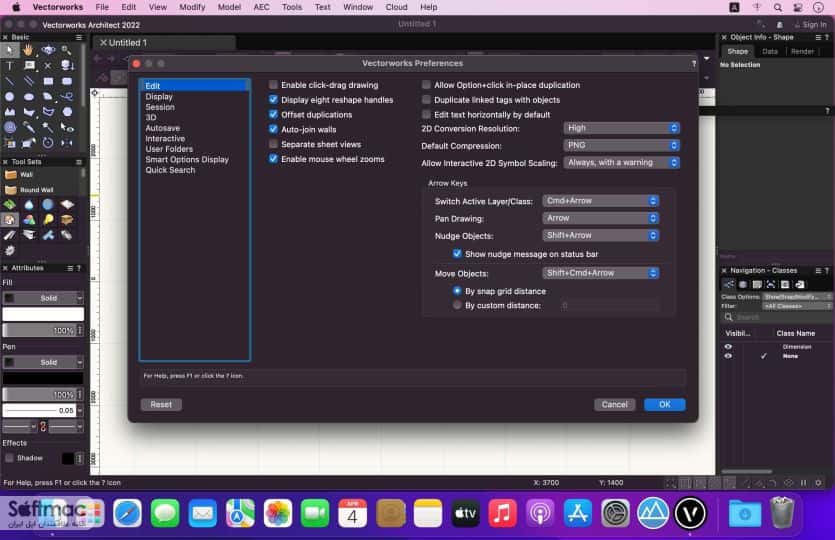Check Edit text horizontally by default
835x540 pixels.
(426, 114)
